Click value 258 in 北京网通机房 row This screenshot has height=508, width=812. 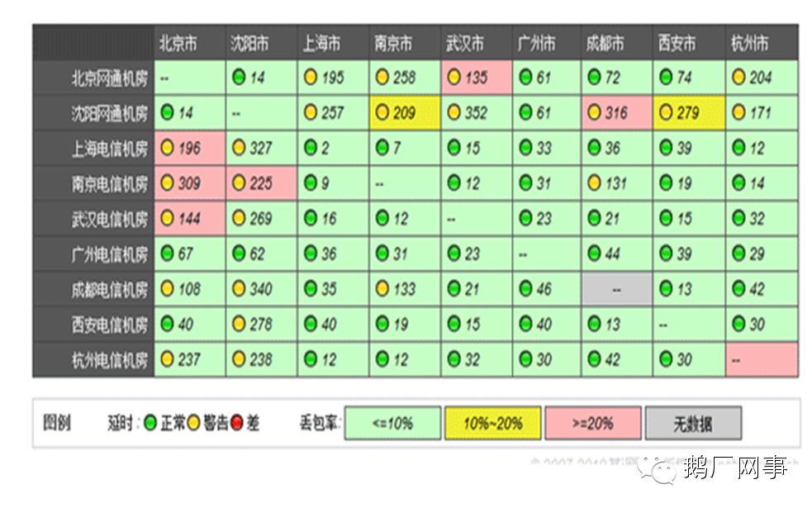click(x=404, y=78)
